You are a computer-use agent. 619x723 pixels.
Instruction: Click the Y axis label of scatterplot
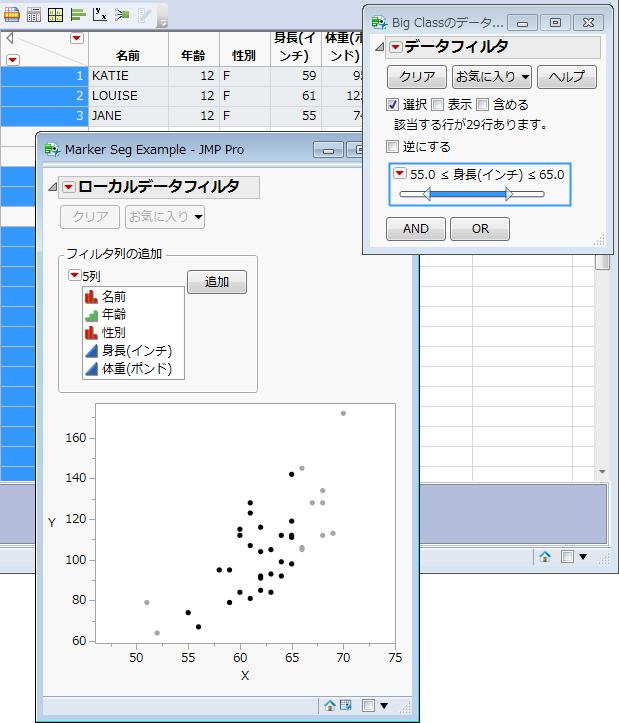(x=52, y=522)
